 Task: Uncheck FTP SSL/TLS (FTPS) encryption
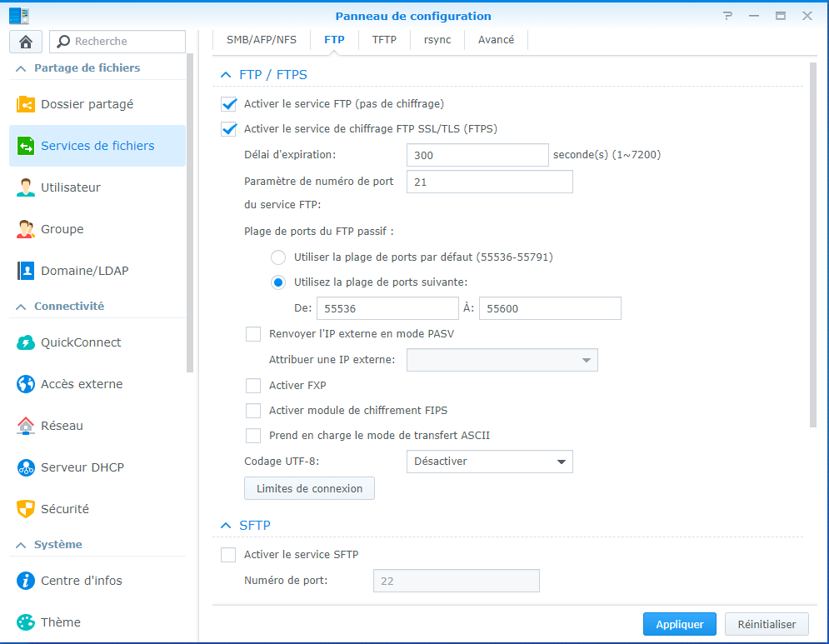pyautogui.click(x=229, y=129)
